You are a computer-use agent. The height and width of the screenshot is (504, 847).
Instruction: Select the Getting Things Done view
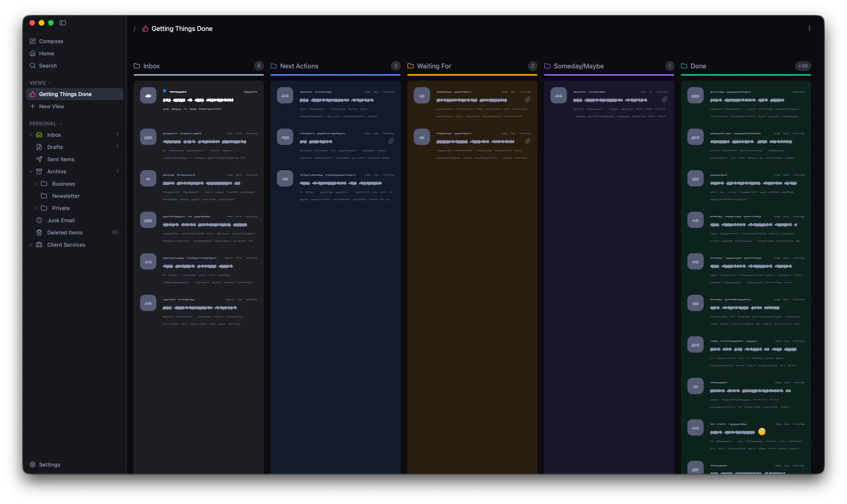tap(65, 94)
